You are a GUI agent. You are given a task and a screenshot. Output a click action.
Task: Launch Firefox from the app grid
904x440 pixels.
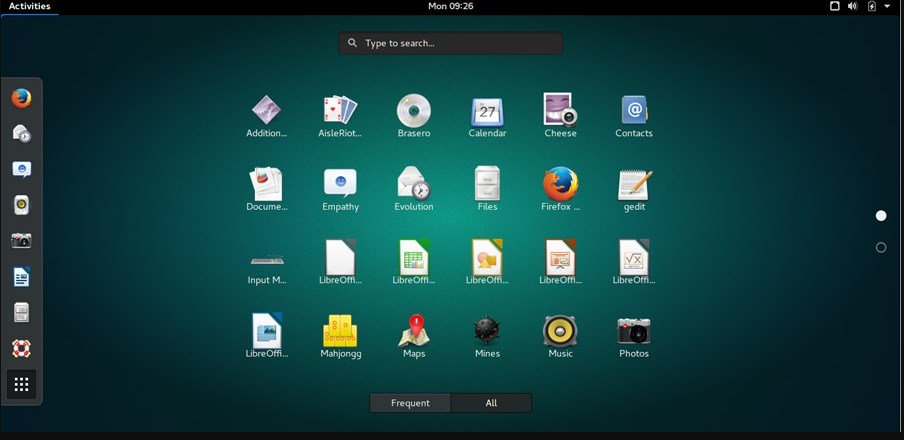click(x=560, y=189)
